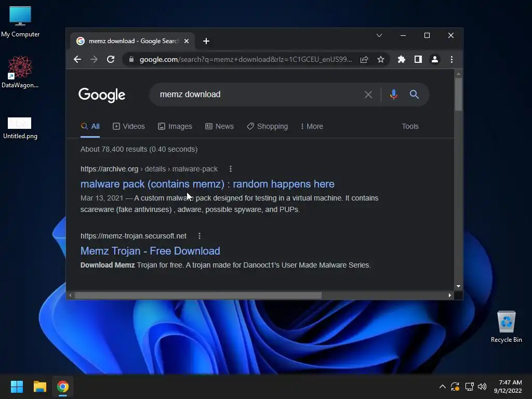
Task: Switch to the News tab
Action: (220, 126)
